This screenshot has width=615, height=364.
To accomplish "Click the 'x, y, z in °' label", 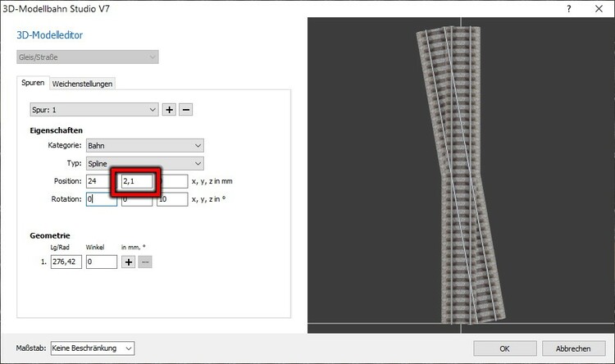I will point(208,199).
